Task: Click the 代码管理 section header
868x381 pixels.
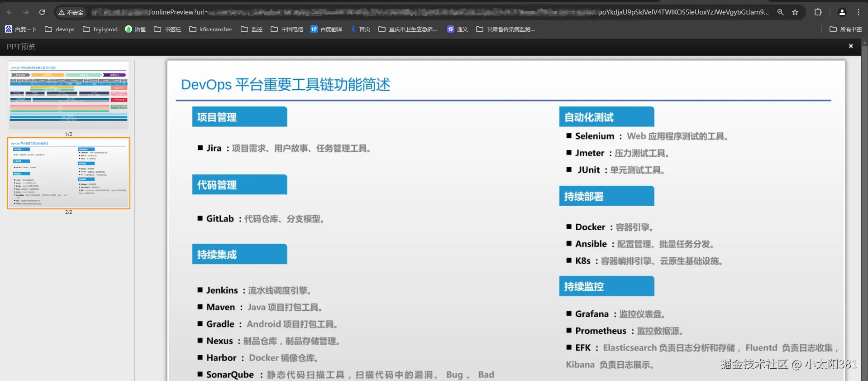Action: coord(239,184)
